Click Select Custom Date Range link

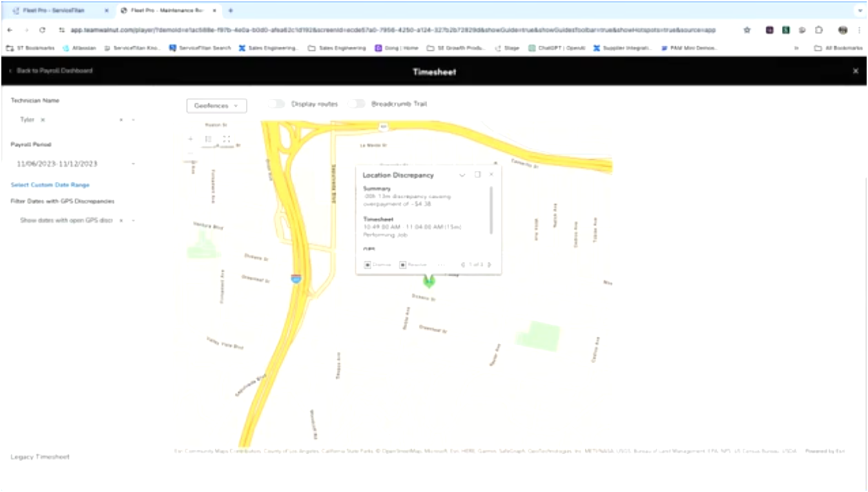[50, 185]
